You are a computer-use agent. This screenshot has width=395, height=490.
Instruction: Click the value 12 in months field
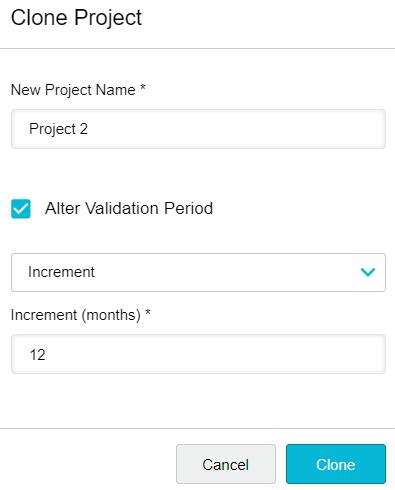click(37, 355)
